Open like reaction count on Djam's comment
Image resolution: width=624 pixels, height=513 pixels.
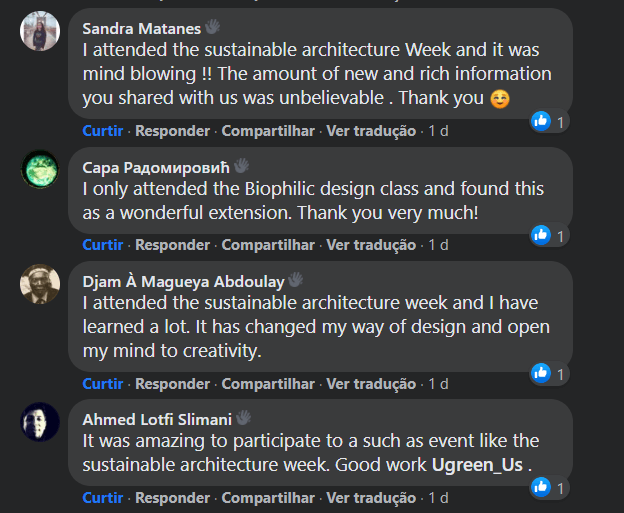coord(542,373)
